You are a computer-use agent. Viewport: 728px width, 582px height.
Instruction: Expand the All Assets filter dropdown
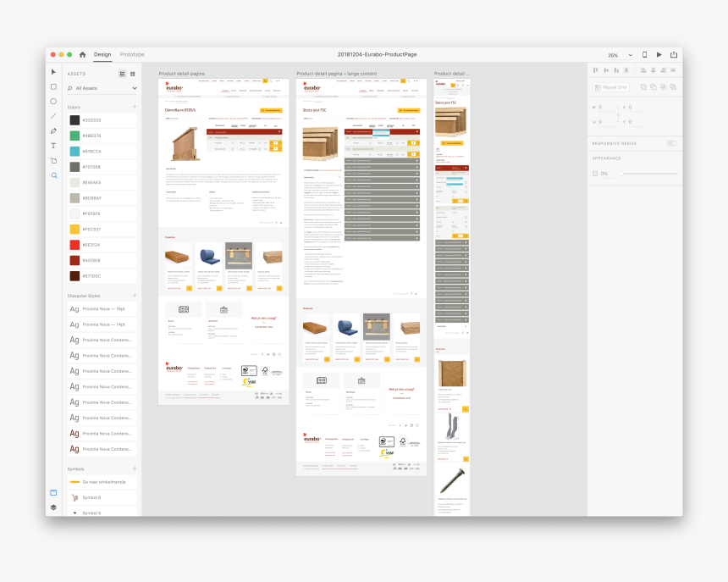[135, 88]
